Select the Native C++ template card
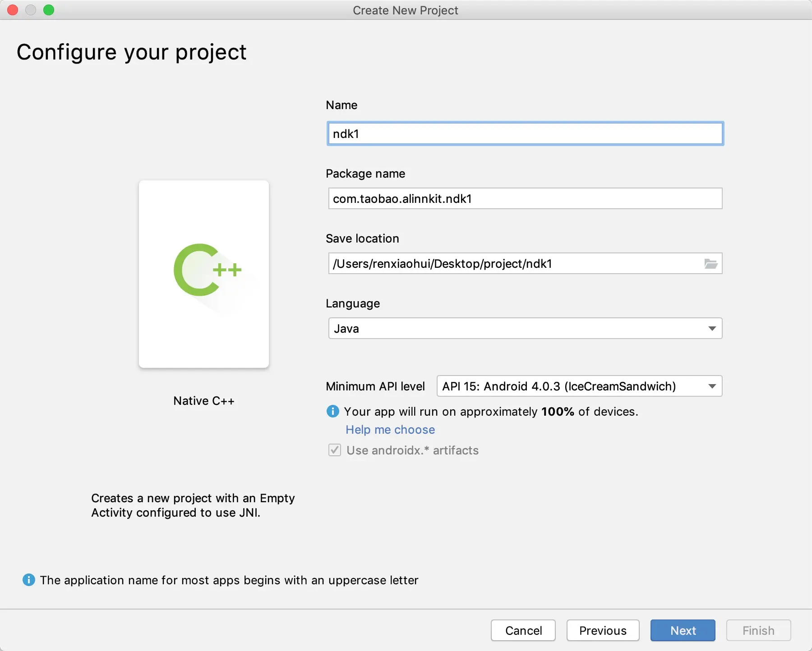The image size is (812, 651). tap(204, 274)
